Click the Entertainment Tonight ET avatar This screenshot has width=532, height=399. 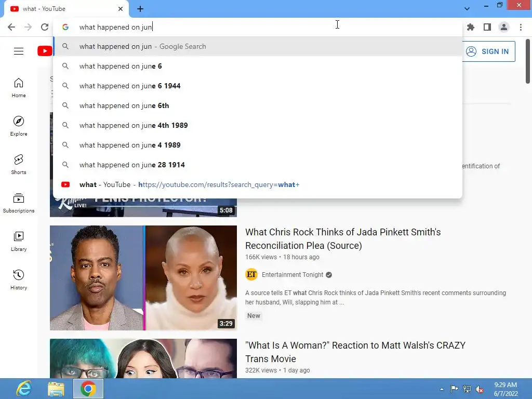251,274
